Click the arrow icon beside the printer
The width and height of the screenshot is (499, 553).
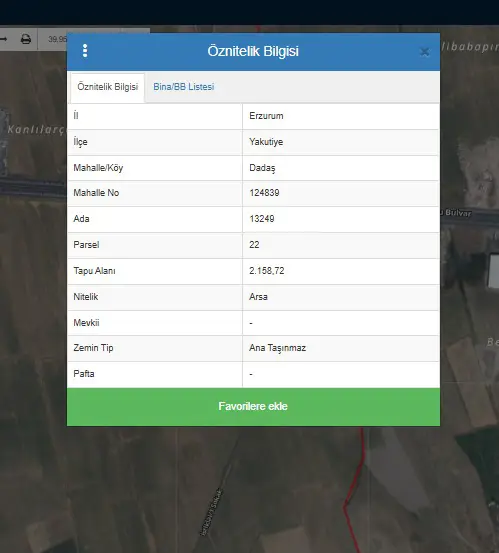coord(4,39)
